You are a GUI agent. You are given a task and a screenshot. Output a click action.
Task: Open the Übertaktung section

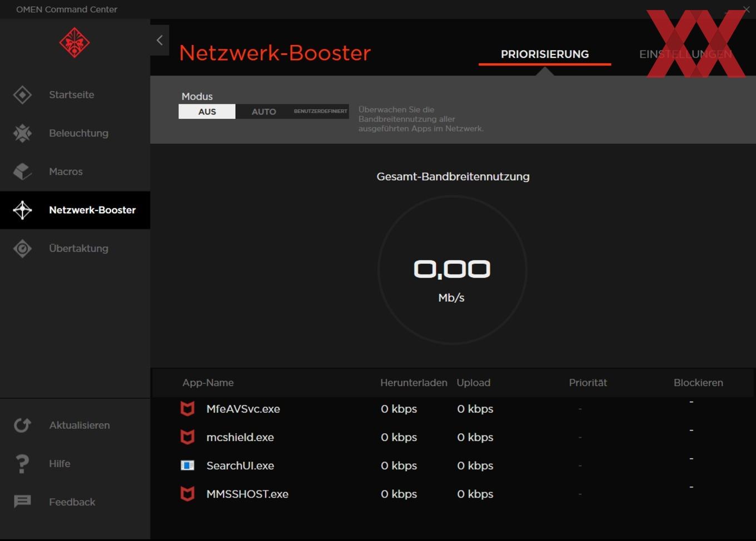[x=78, y=248]
